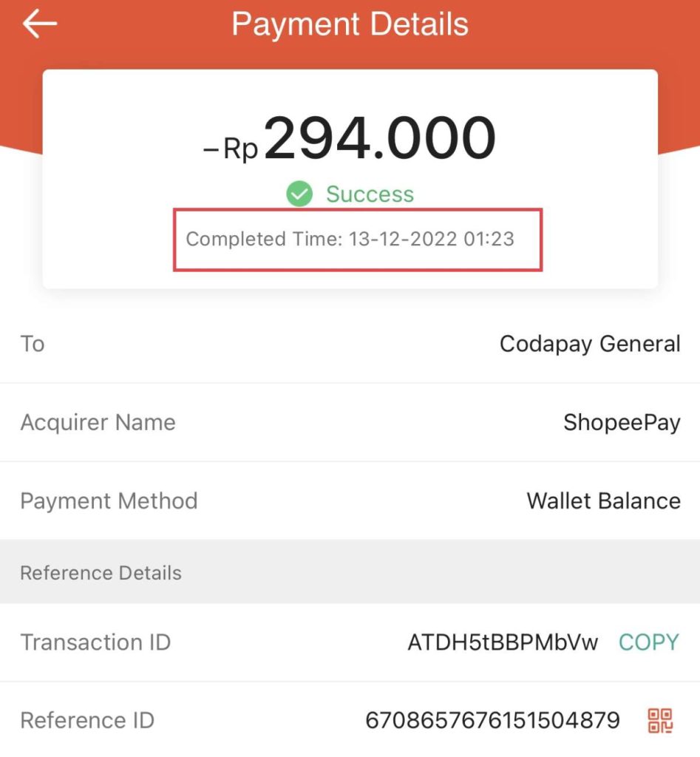Open the Reference ID QR code icon

(660, 720)
